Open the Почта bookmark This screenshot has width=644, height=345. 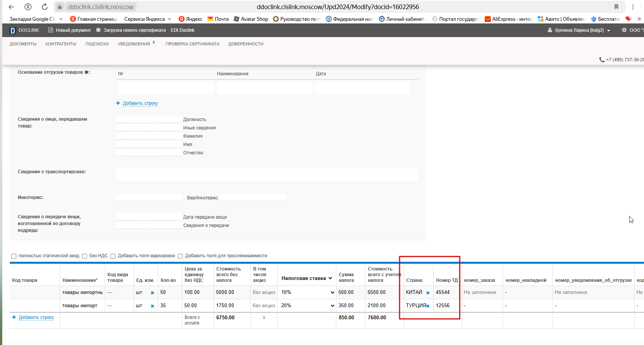point(218,19)
